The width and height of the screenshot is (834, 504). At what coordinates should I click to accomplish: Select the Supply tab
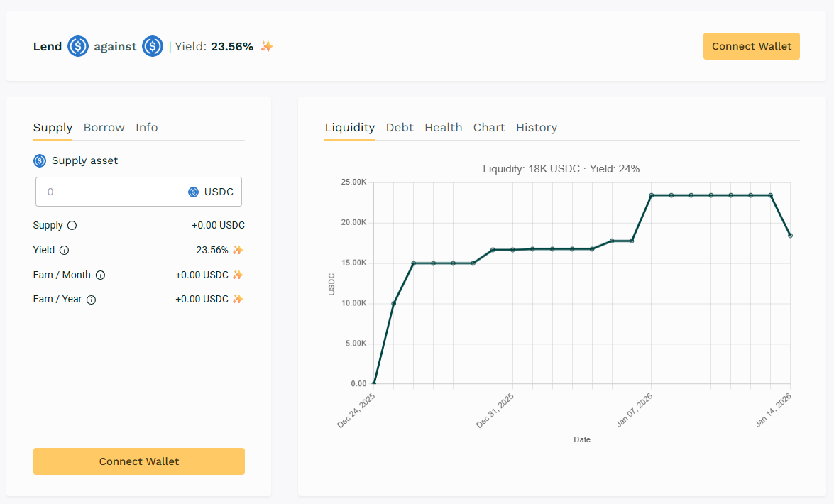(x=53, y=128)
